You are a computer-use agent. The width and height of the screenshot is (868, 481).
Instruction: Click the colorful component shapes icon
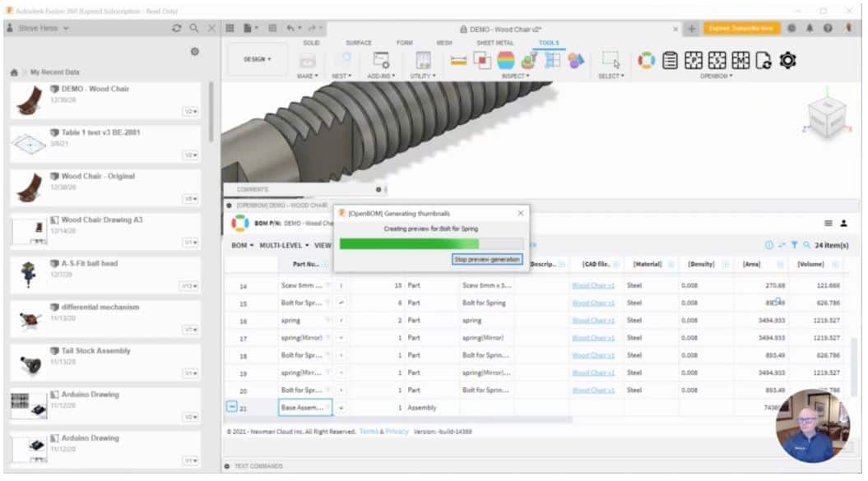[x=576, y=60]
